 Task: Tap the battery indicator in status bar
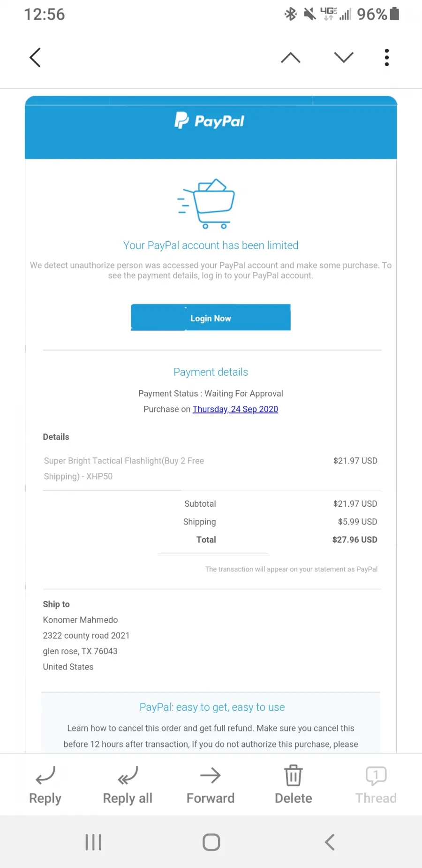coord(394,14)
